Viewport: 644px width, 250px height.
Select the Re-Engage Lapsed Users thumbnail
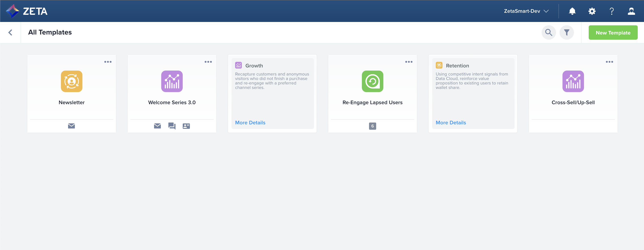click(x=372, y=81)
